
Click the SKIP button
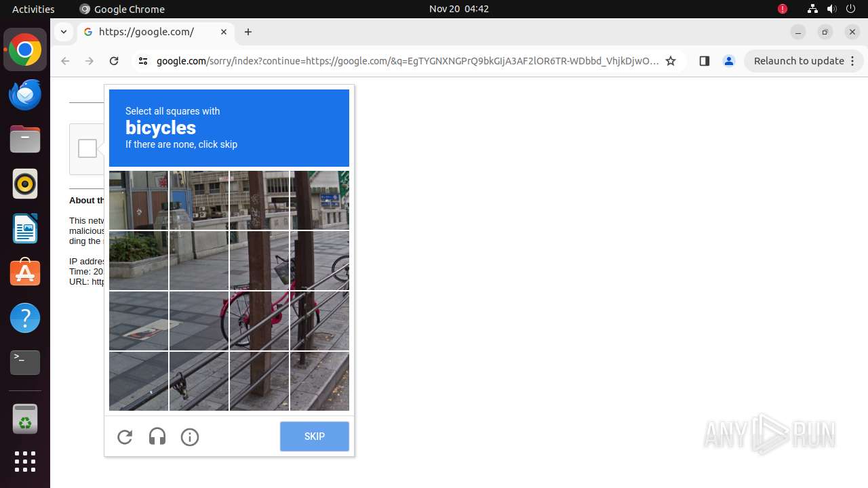pyautogui.click(x=315, y=436)
